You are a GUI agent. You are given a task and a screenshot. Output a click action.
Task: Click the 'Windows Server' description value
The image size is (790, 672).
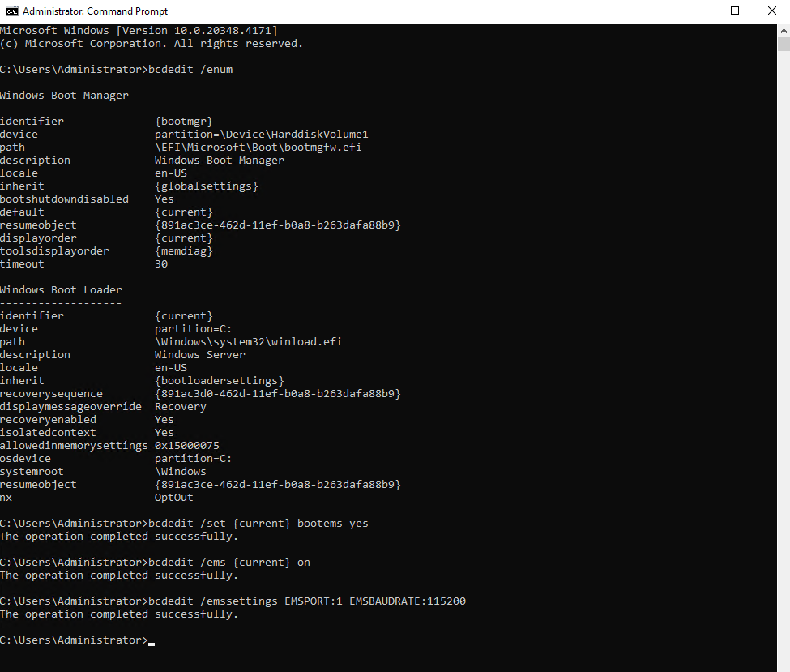click(200, 355)
